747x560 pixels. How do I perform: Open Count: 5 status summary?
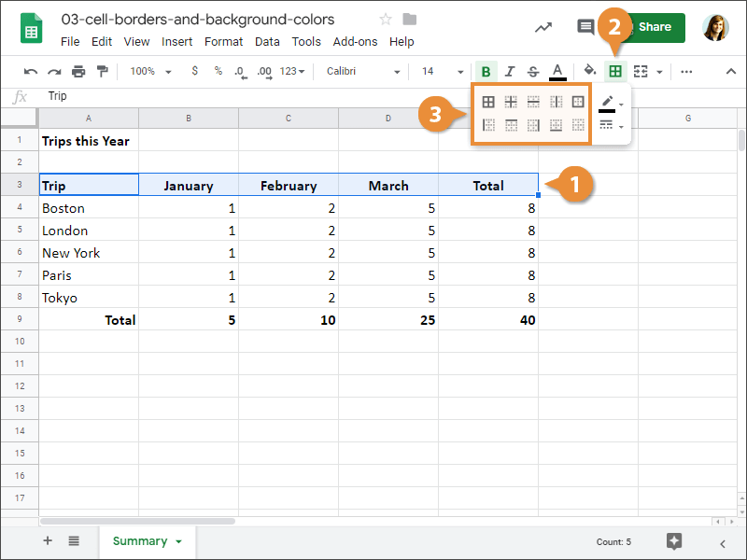[613, 542]
